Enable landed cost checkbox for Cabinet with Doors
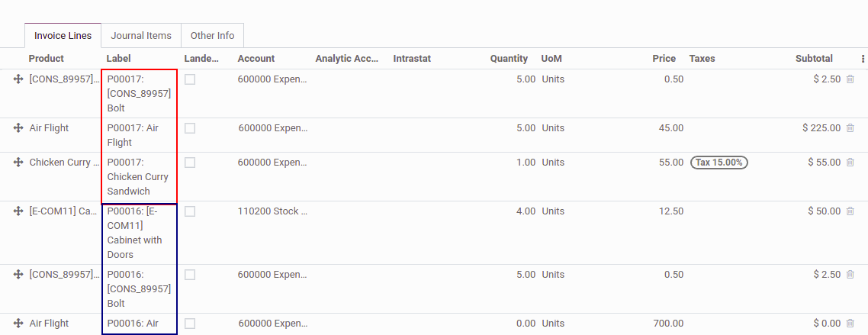The width and height of the screenshot is (868, 335). point(190,211)
